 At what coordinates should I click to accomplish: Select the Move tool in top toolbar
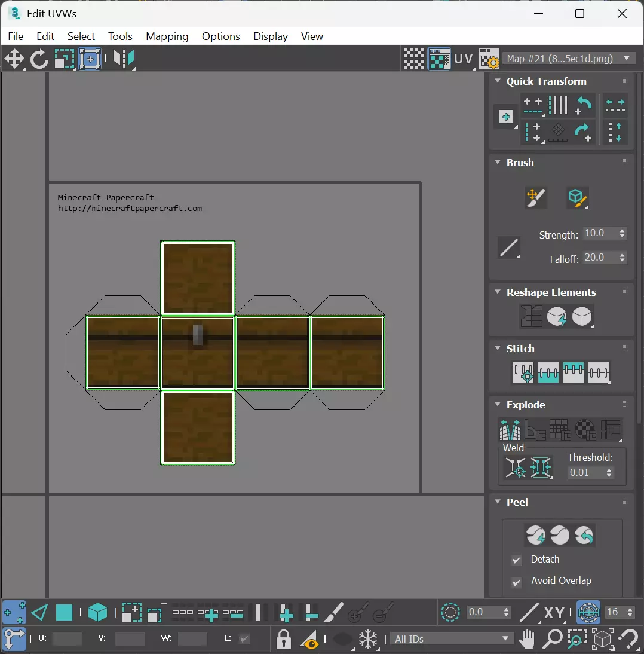pyautogui.click(x=14, y=59)
